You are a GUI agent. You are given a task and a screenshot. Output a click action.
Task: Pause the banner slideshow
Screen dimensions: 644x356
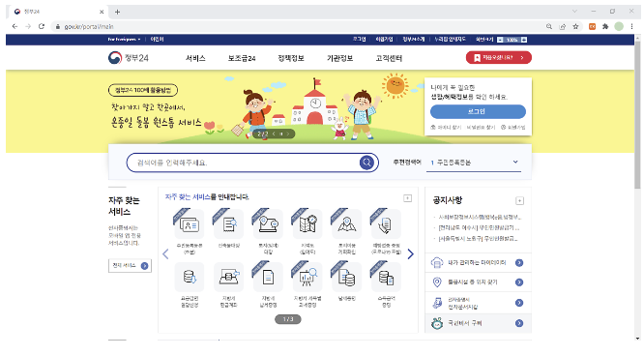(281, 134)
